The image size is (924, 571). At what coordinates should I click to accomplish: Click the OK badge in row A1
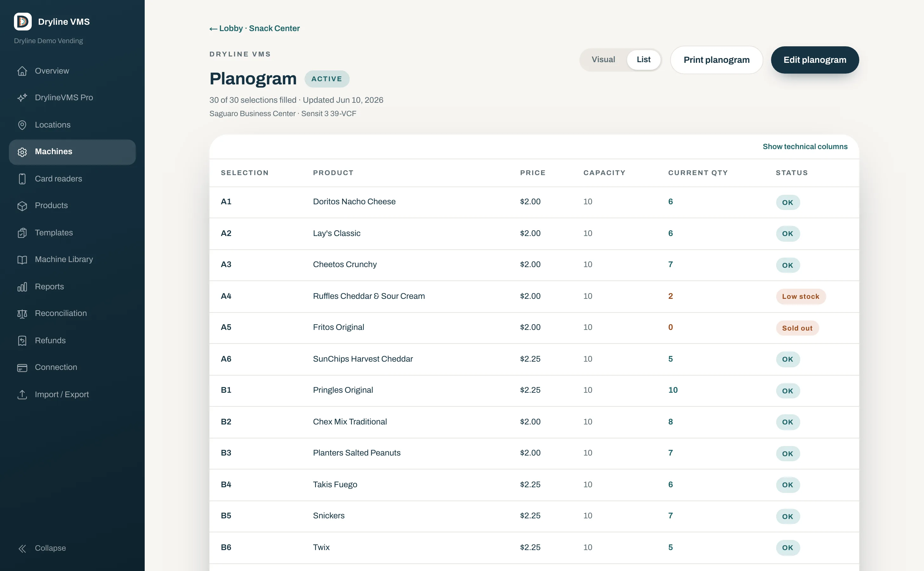(788, 203)
